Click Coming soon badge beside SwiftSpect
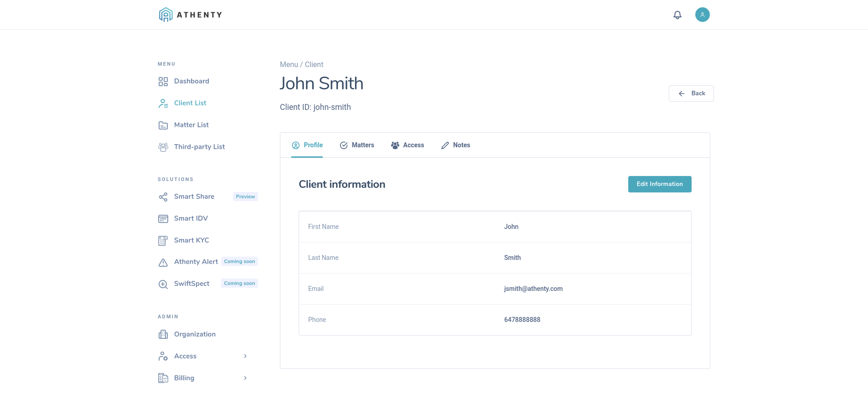The width and height of the screenshot is (868, 399). 239,283
